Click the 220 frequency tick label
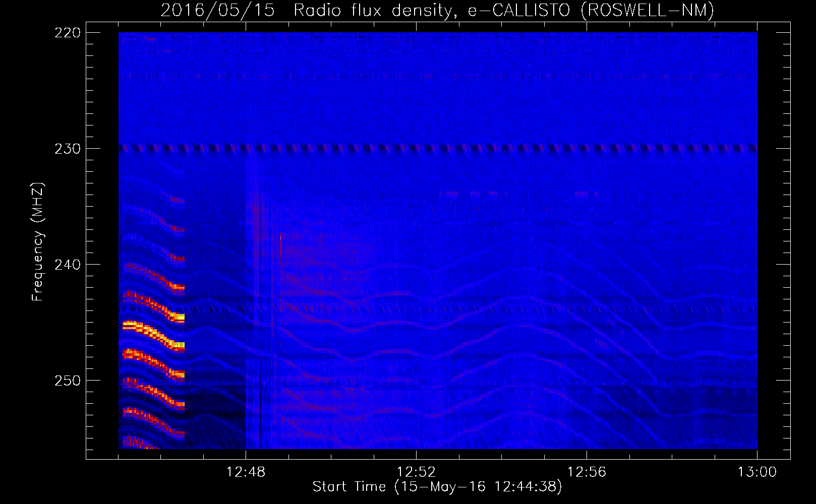 [x=68, y=33]
